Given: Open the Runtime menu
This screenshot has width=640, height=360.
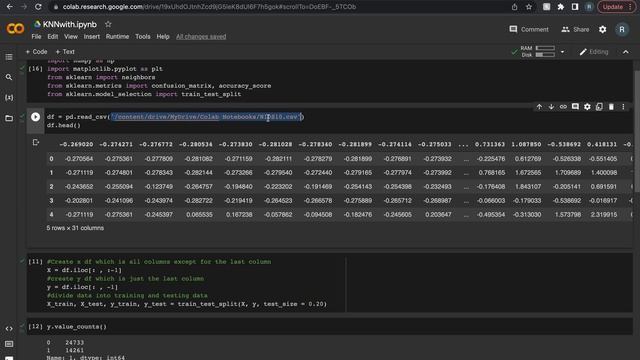Looking at the screenshot, I should tap(117, 37).
